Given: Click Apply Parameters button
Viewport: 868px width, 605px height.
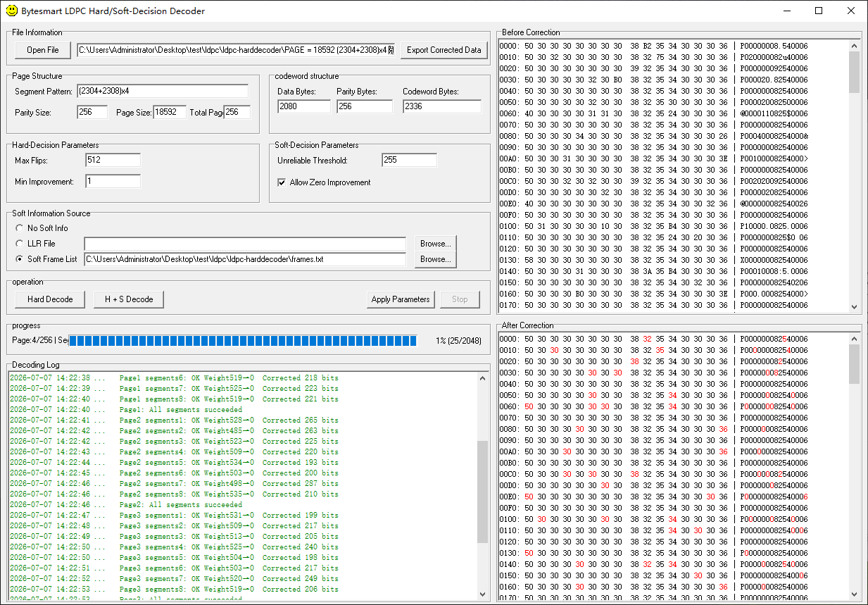Looking at the screenshot, I should [x=401, y=299].
